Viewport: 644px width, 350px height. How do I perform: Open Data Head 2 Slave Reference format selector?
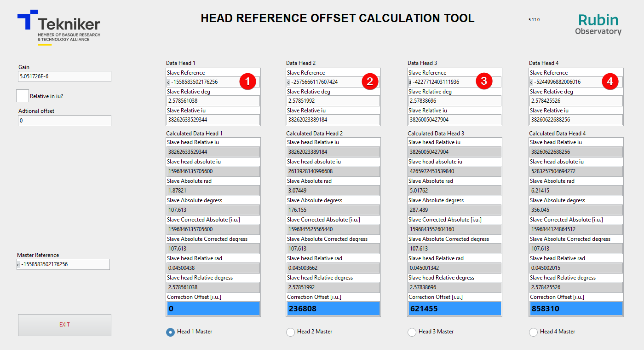point(288,82)
